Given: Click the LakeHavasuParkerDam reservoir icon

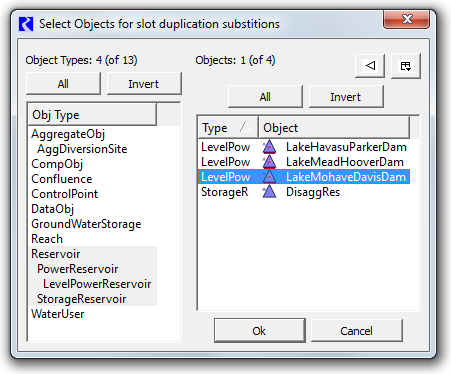Looking at the screenshot, I should (269, 147).
